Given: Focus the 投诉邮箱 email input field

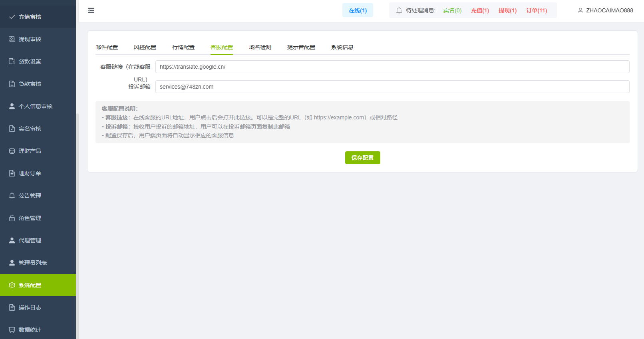Looking at the screenshot, I should [x=392, y=87].
